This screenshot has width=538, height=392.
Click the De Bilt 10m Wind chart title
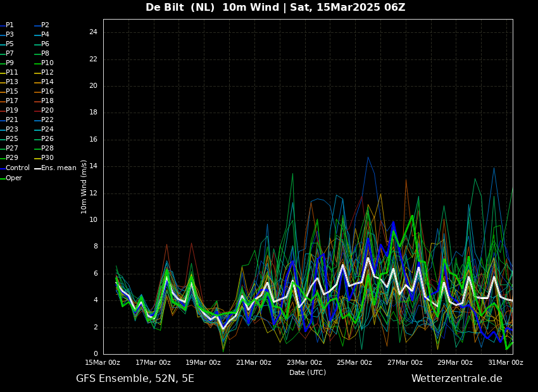[x=275, y=8]
